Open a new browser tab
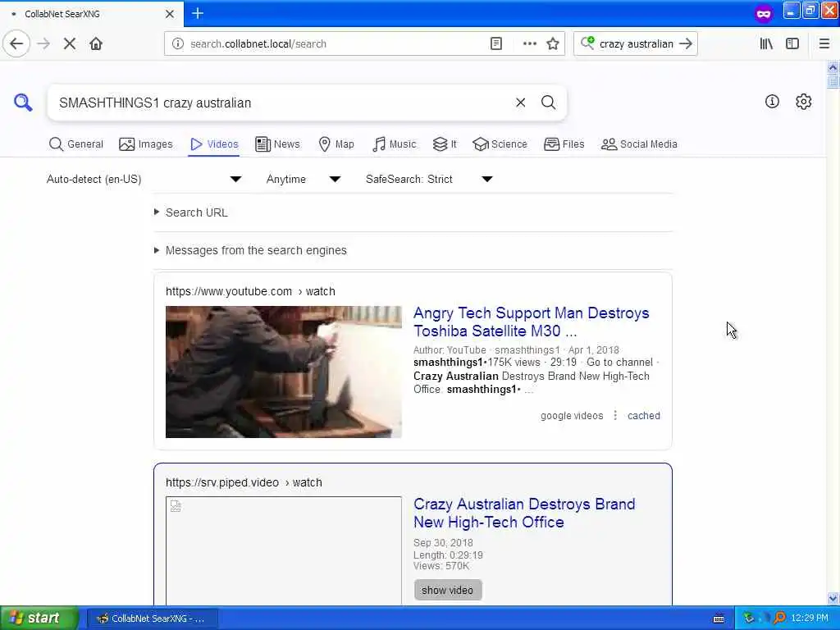This screenshot has height=630, width=840. point(198,13)
